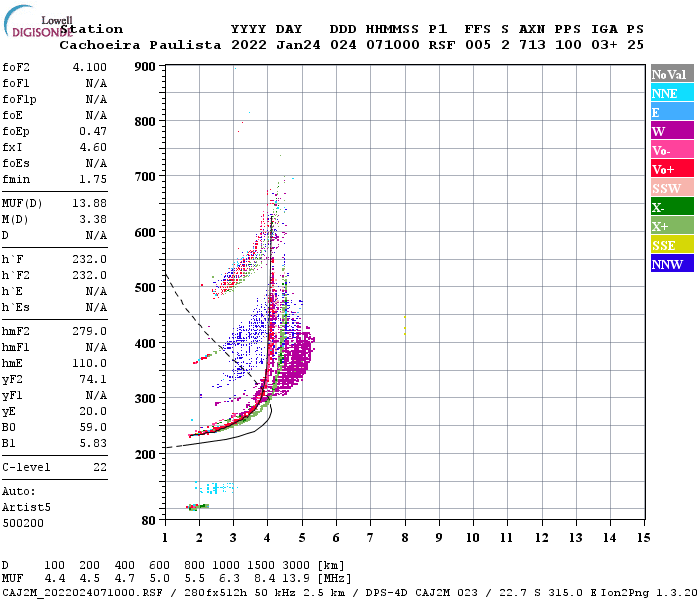Click the file name CAJ2M_2022024071000.RSF

tap(83, 593)
